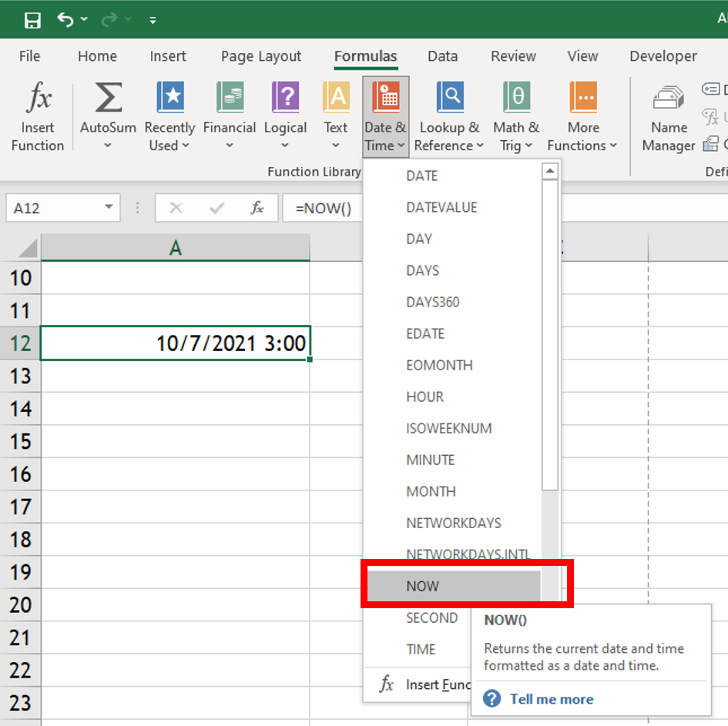This screenshot has height=726, width=728.
Task: Choose HOUR from the function list
Action: tap(452, 396)
